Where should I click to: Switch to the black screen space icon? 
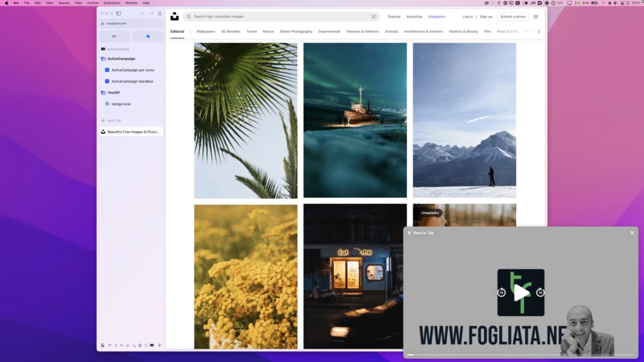coord(152,345)
